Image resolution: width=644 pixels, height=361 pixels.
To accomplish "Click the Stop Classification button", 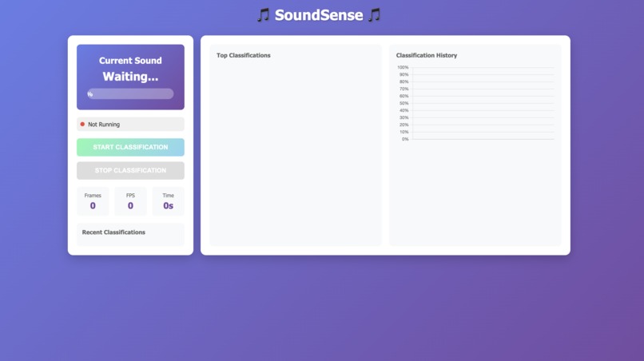I will tap(130, 170).
